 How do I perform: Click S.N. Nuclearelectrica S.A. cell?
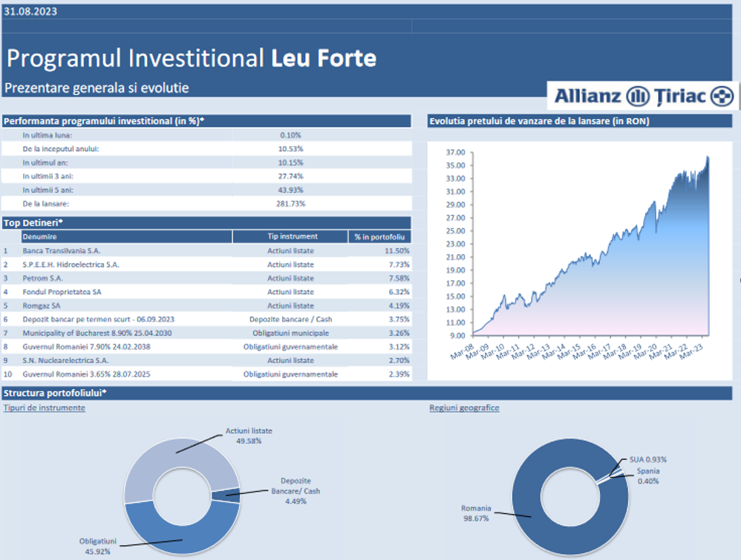(65, 360)
